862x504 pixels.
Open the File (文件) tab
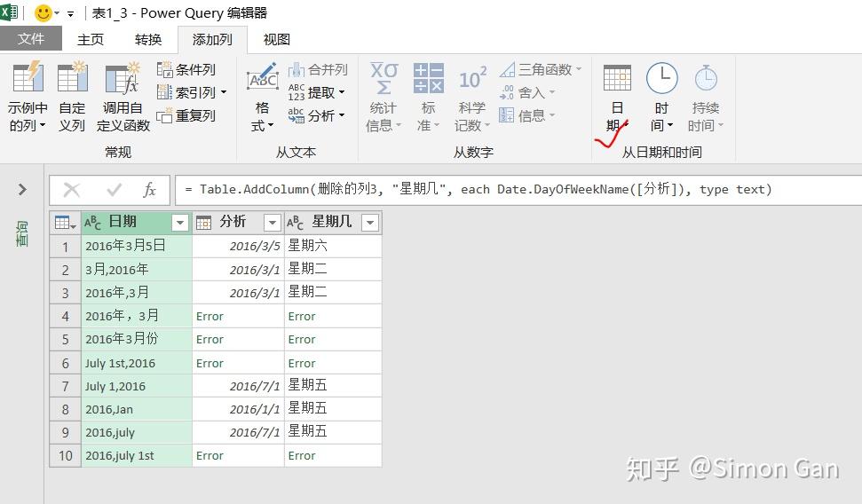coord(31,39)
